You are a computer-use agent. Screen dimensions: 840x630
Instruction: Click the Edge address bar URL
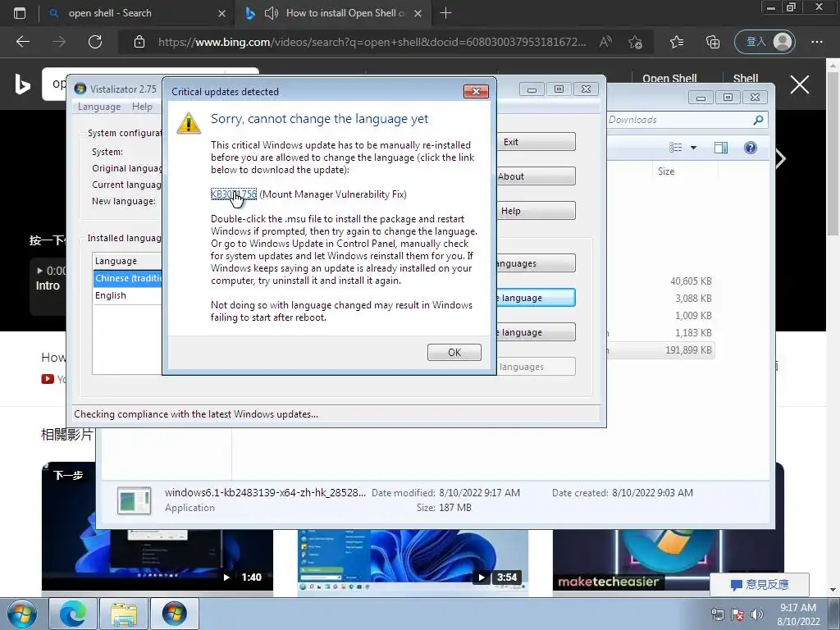pyautogui.click(x=372, y=42)
